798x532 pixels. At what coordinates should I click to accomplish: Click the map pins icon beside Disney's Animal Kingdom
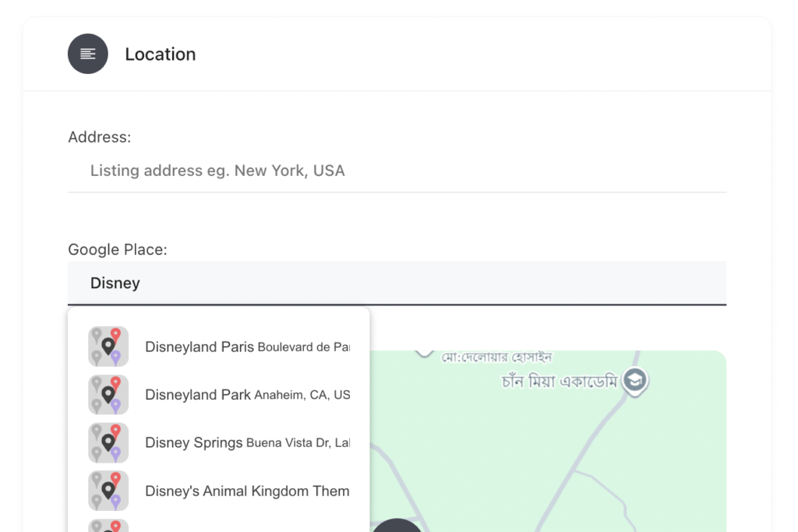[108, 491]
